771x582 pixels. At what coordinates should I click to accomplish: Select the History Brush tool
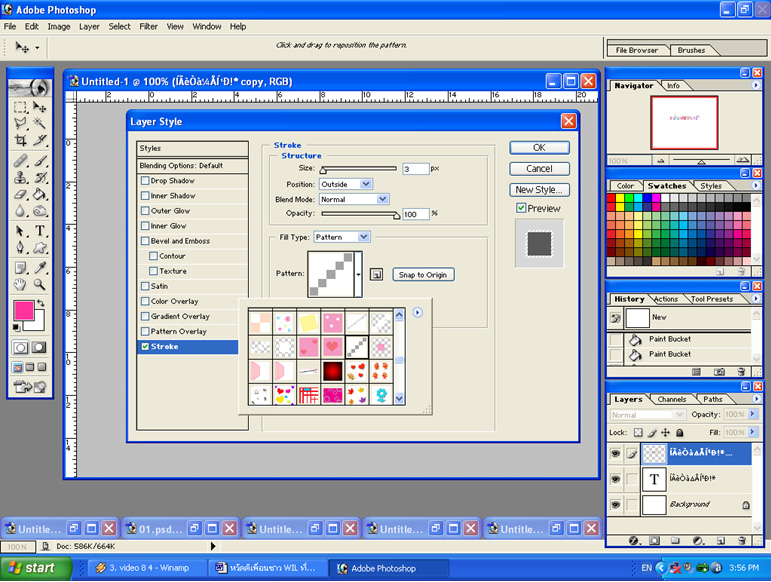coord(40,177)
